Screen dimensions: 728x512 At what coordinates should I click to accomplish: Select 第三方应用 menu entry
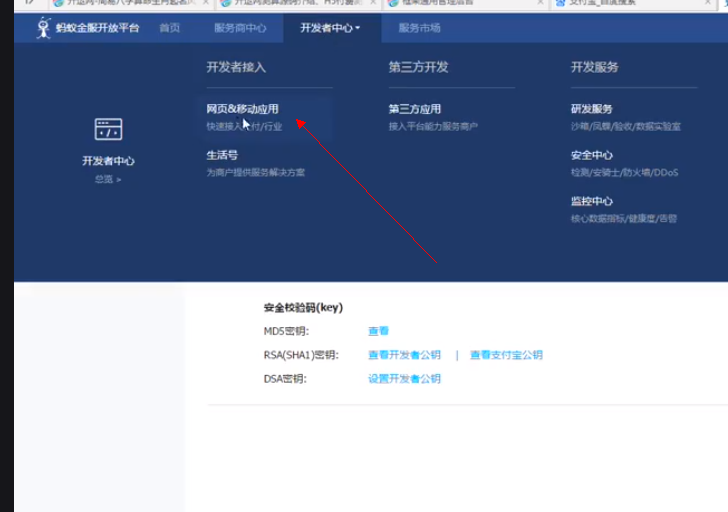click(x=415, y=109)
